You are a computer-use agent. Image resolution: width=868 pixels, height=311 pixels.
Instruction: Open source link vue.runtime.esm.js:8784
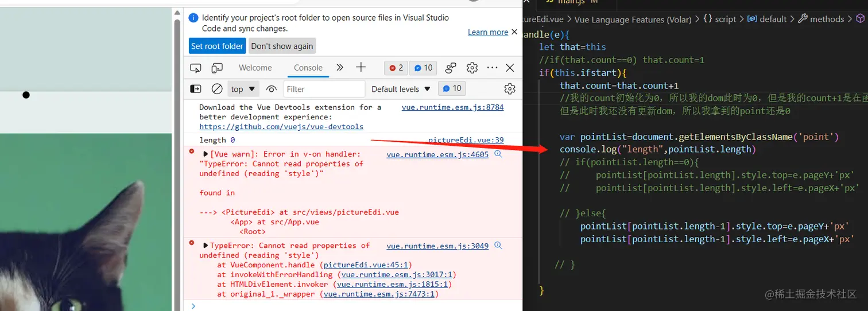coord(452,107)
